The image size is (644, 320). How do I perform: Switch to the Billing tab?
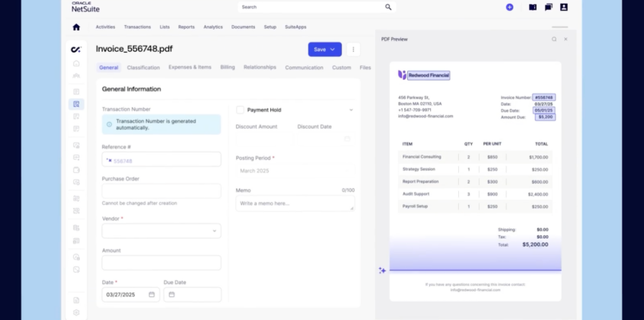coord(228,67)
